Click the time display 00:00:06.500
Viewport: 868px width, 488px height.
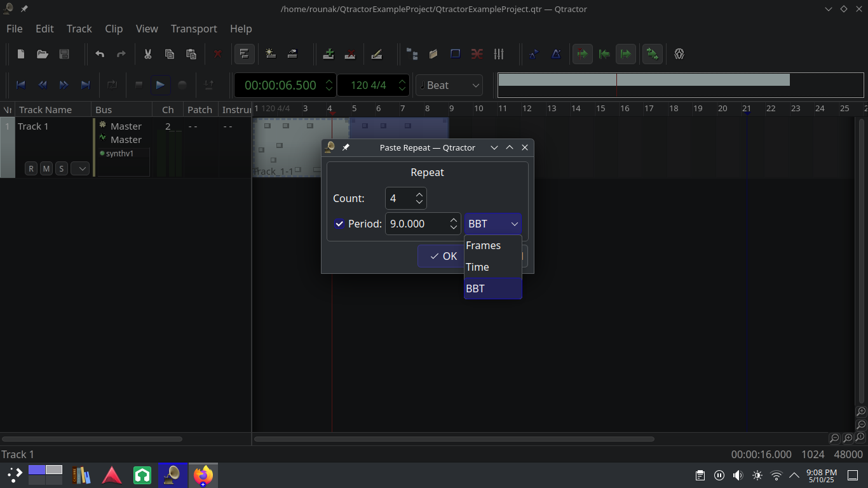coord(280,85)
